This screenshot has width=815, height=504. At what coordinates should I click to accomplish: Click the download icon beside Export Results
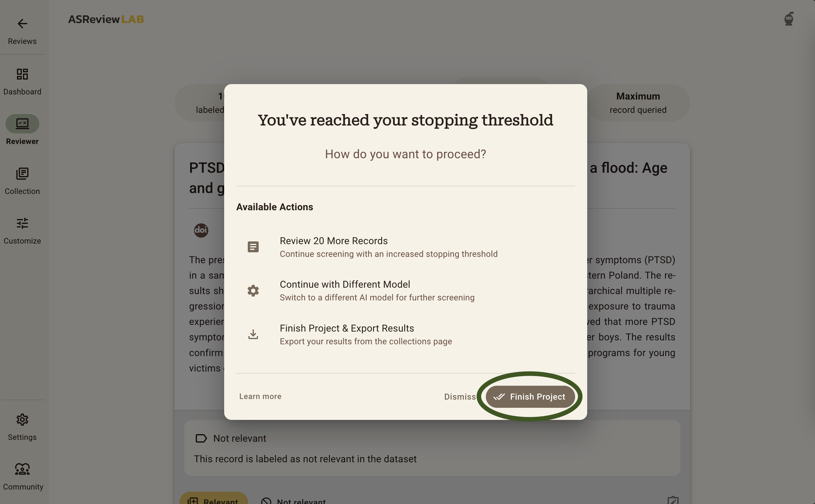click(x=253, y=334)
